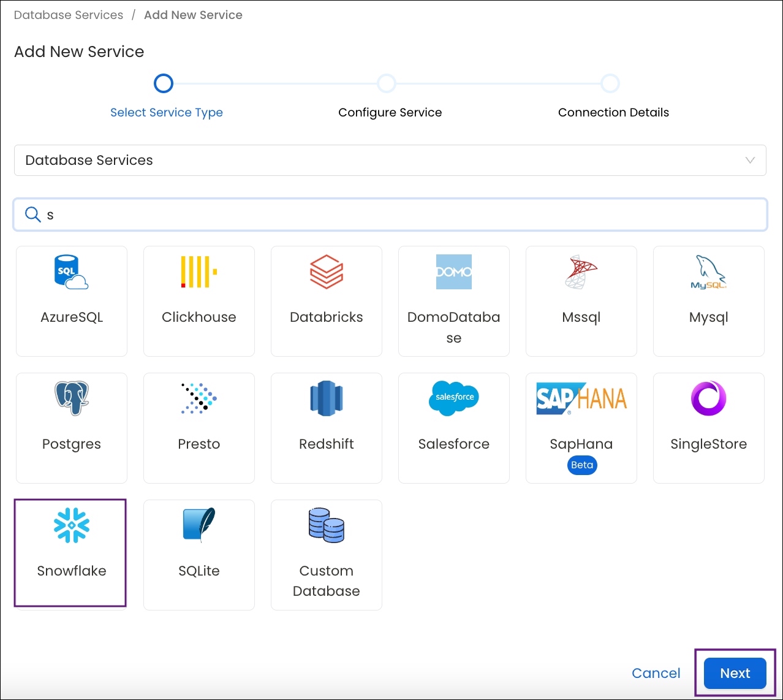Pick the SingleStore service icon
The width and height of the screenshot is (783, 700).
click(708, 398)
